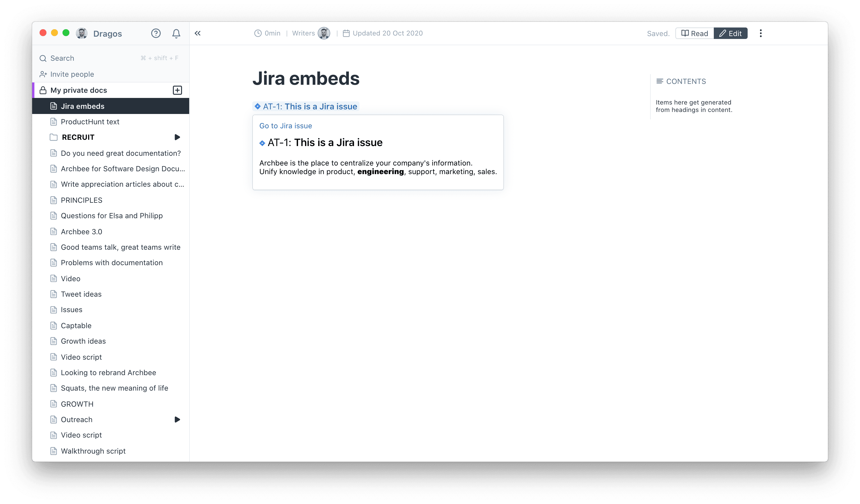Expand the Outreach doc arrow
The height and width of the screenshot is (504, 860).
click(x=177, y=420)
